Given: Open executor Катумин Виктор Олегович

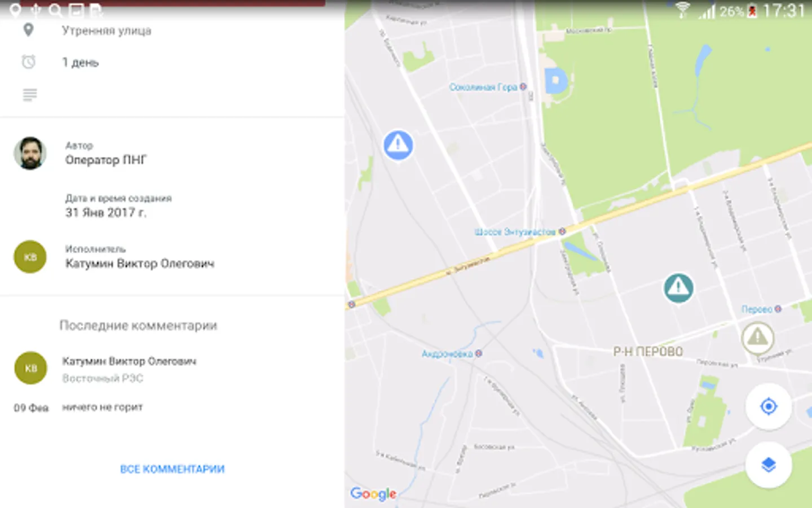Looking at the screenshot, I should pos(140,264).
